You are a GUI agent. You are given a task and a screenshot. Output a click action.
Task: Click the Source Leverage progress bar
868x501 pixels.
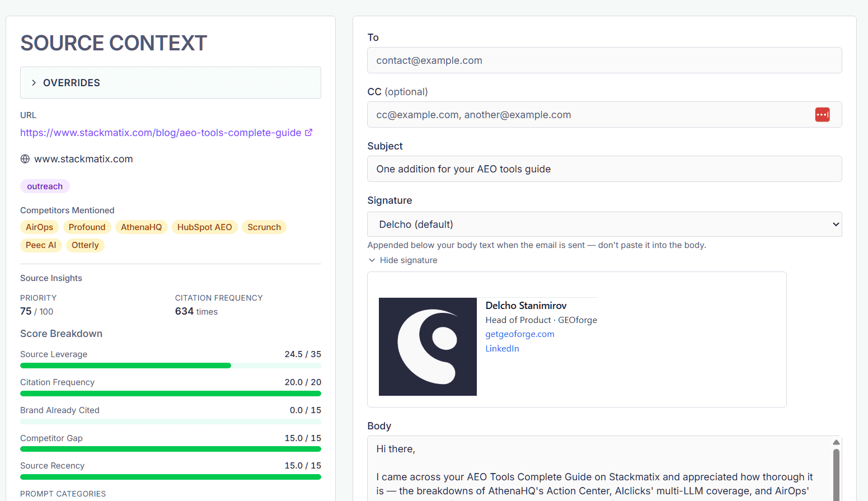(171, 366)
